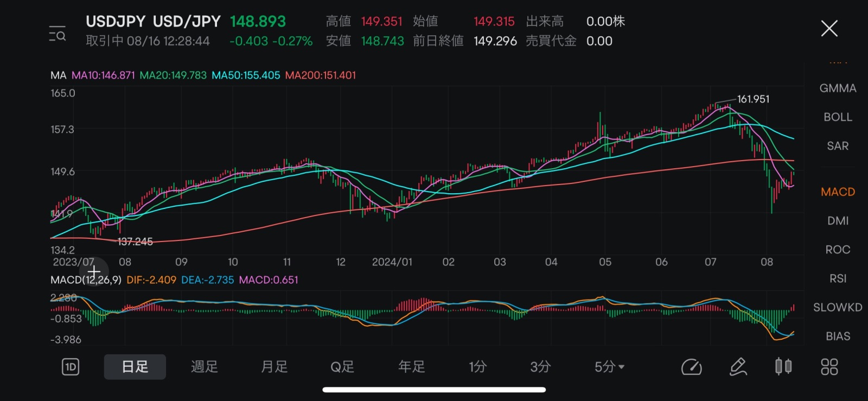Enable the RSI indicator

coord(838,278)
